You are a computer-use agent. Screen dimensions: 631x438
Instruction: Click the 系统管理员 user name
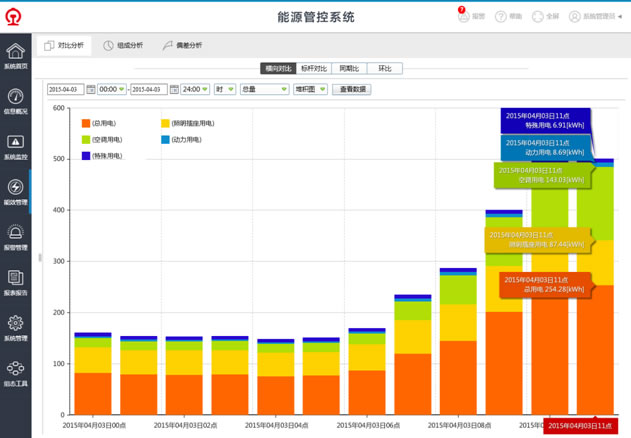coord(599,17)
